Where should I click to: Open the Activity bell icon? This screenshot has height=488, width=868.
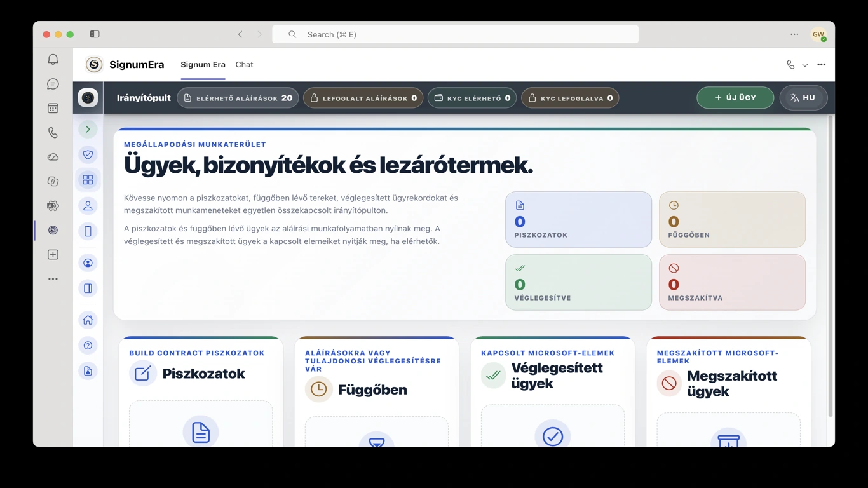tap(53, 59)
